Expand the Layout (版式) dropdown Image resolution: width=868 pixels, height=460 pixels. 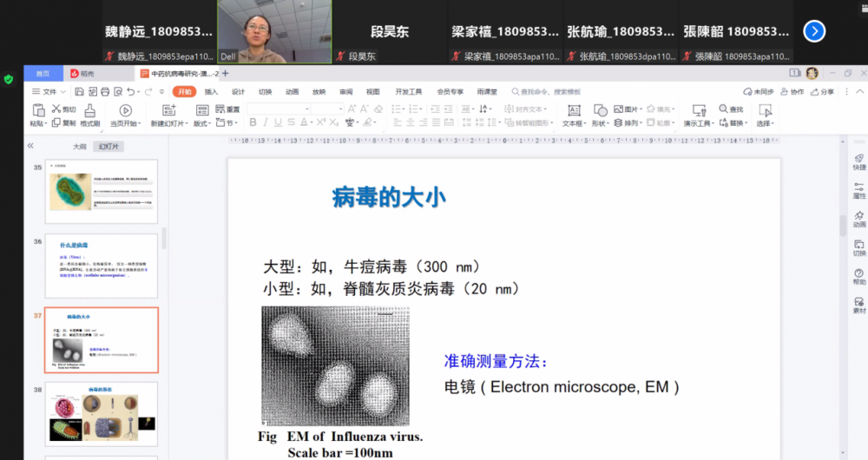tap(202, 123)
